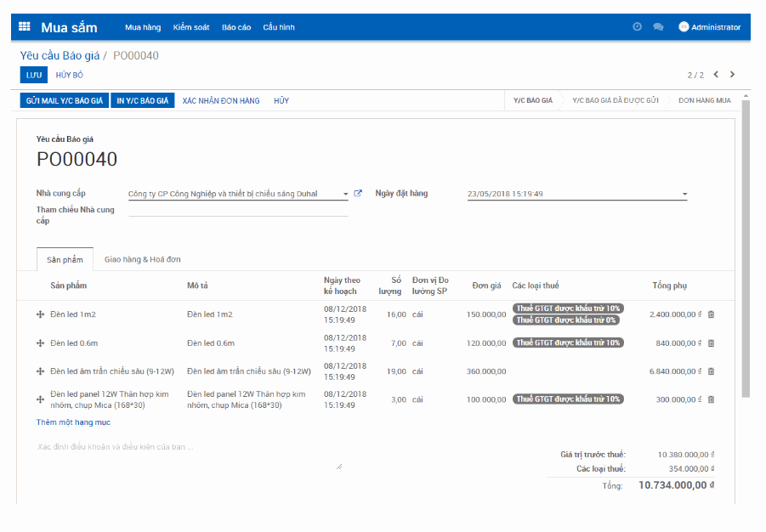Open the apps grid menu
Image resolution: width=766 pixels, height=532 pixels.
coord(24,25)
